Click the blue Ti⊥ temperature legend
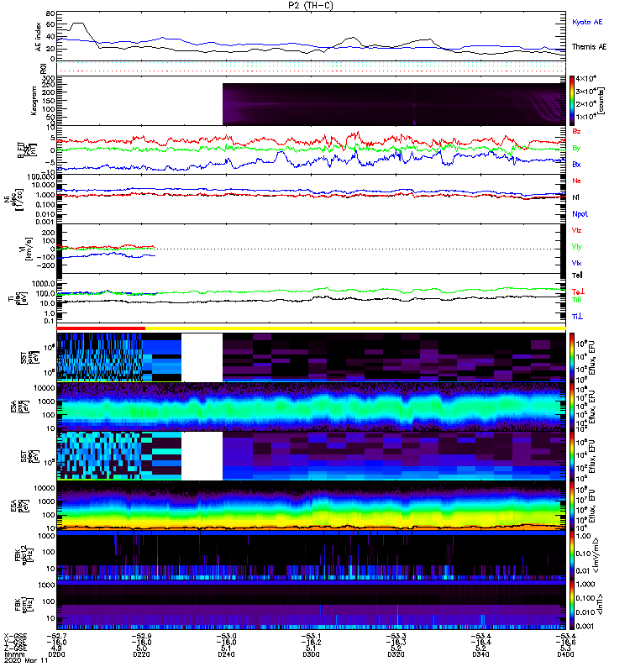Viewport: 630px width, 672px height. tap(577, 317)
